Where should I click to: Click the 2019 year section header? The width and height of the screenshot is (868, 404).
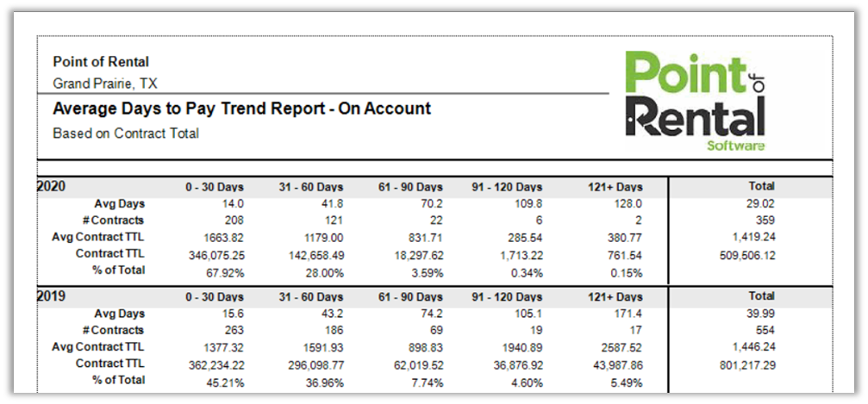pos(52,296)
